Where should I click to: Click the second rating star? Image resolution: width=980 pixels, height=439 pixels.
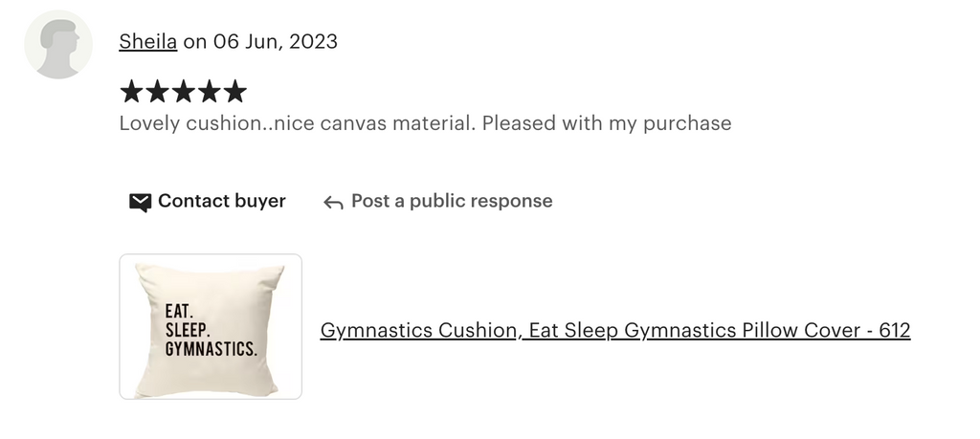157,92
